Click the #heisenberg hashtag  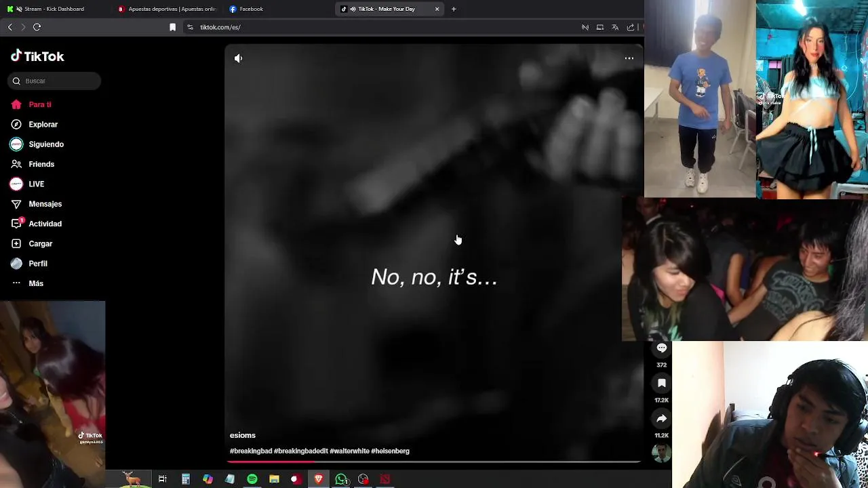click(x=390, y=451)
